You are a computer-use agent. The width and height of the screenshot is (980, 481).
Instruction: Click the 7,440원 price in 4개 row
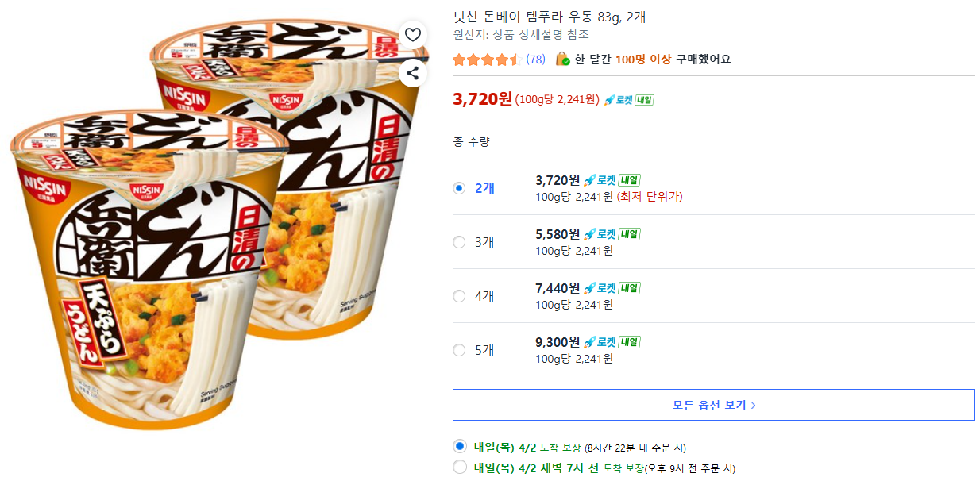(x=558, y=288)
